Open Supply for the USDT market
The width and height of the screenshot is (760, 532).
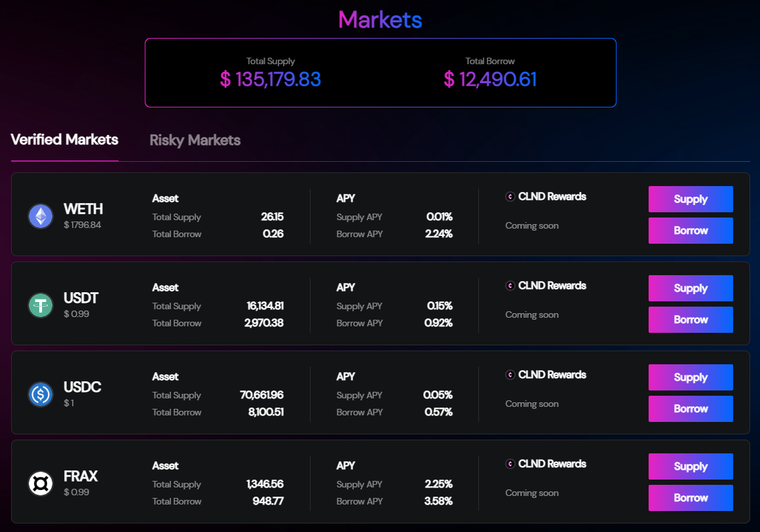(691, 288)
